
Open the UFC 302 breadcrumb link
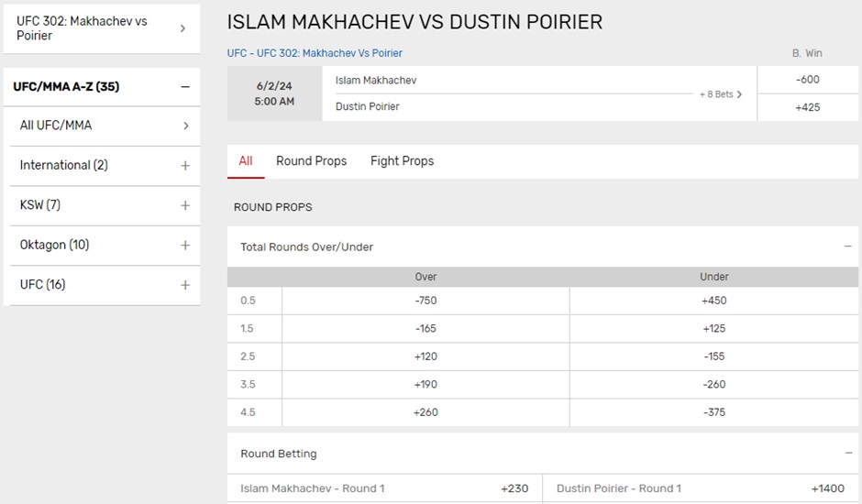click(x=315, y=53)
